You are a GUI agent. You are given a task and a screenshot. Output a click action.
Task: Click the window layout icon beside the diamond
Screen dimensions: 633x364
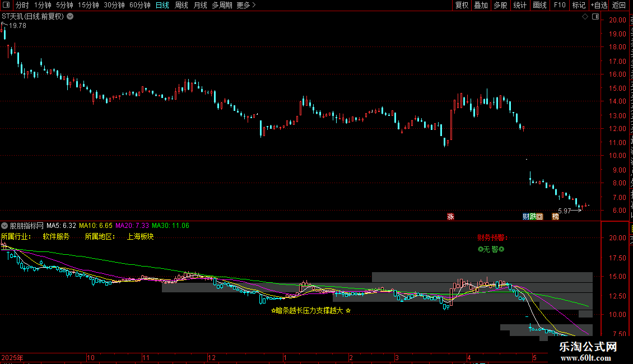(x=595, y=17)
